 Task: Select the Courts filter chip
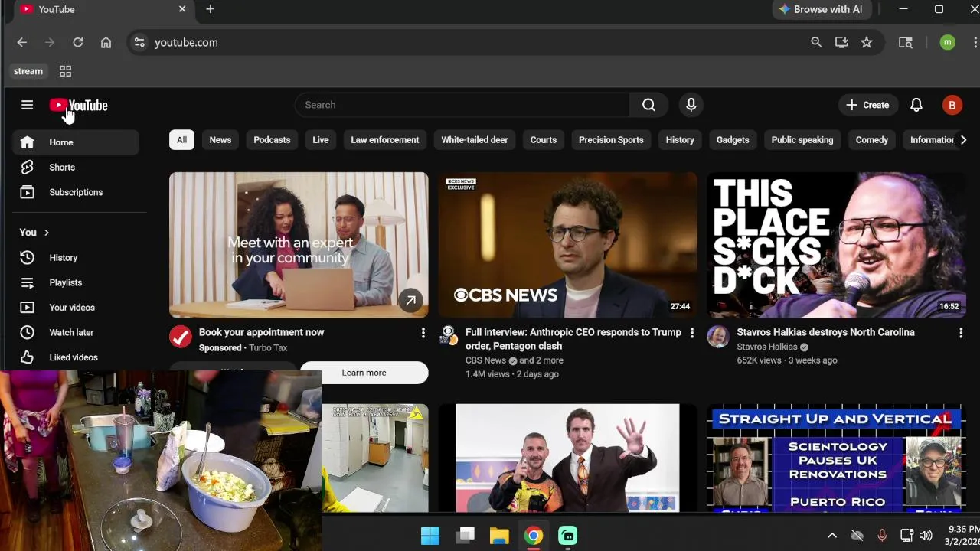[x=543, y=140]
